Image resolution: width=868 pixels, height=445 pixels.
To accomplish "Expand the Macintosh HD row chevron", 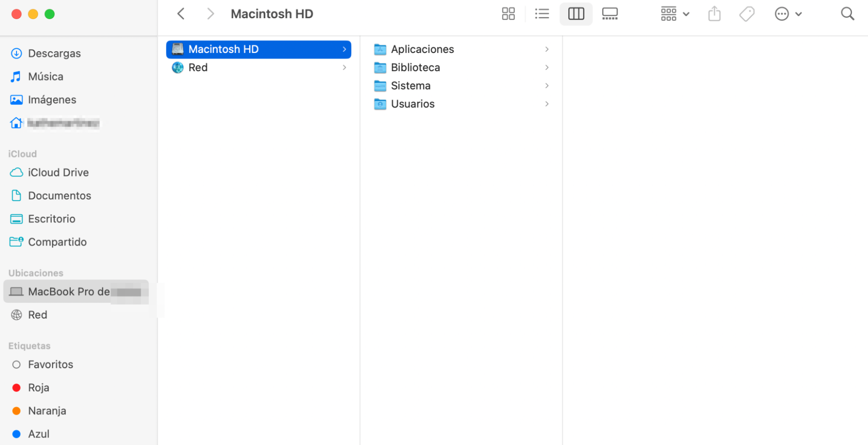I will 344,49.
